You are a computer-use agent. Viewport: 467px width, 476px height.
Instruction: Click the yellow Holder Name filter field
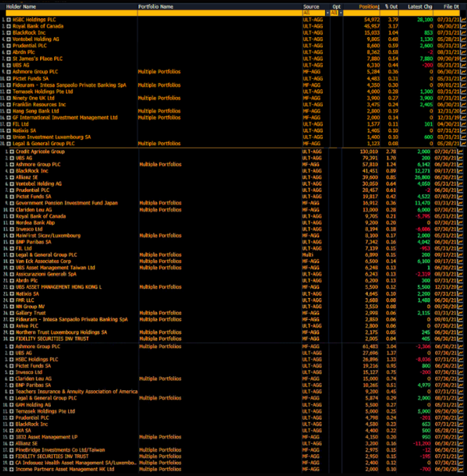pos(71,13)
